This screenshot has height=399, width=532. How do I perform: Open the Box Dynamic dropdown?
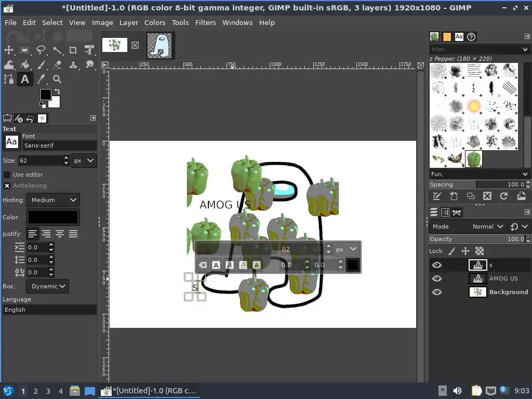[x=47, y=286]
